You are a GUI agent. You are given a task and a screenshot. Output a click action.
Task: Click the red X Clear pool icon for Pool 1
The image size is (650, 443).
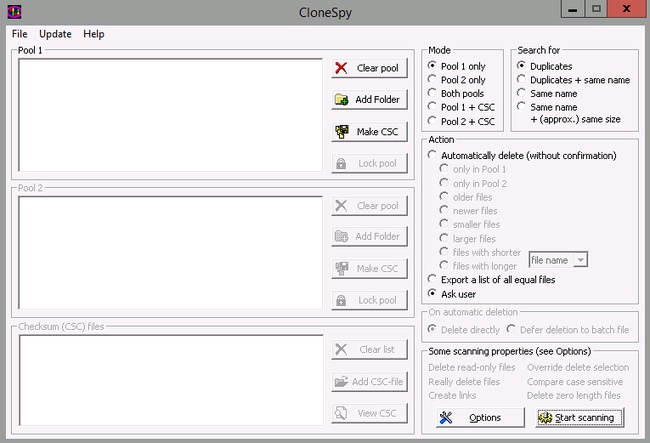(x=342, y=68)
